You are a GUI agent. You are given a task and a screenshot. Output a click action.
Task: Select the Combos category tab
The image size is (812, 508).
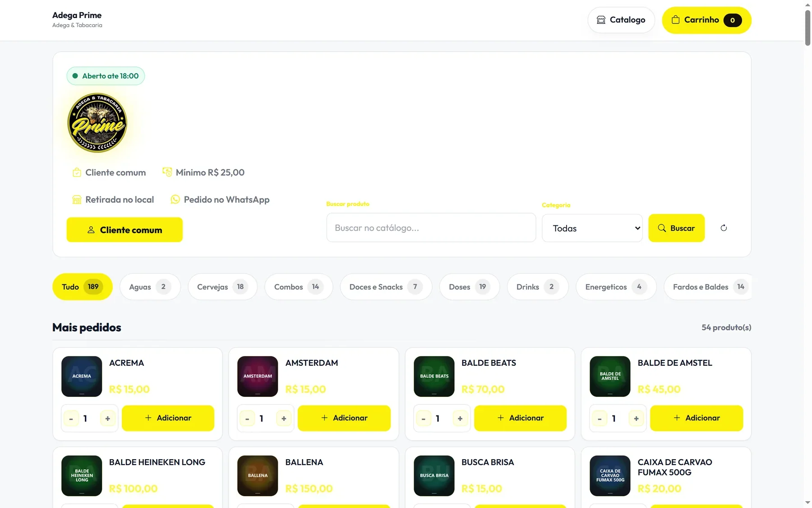click(x=299, y=287)
